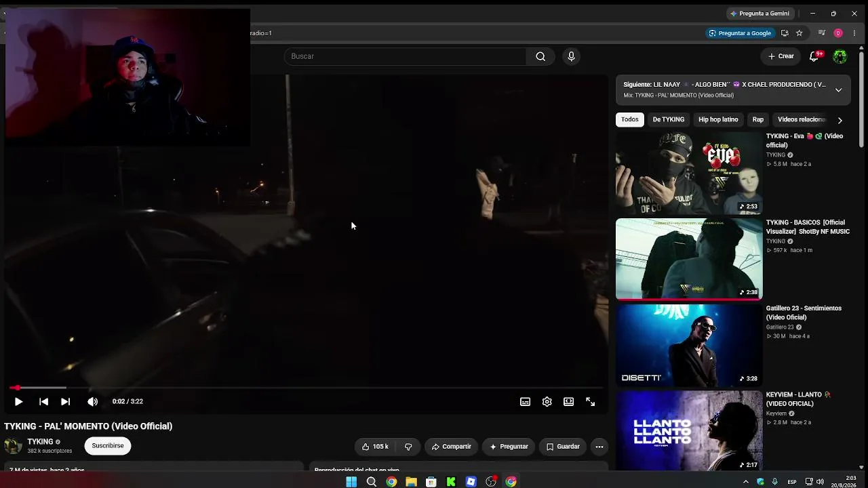Save the video with Guardar
Screen dimensions: 868x488
tap(563, 447)
